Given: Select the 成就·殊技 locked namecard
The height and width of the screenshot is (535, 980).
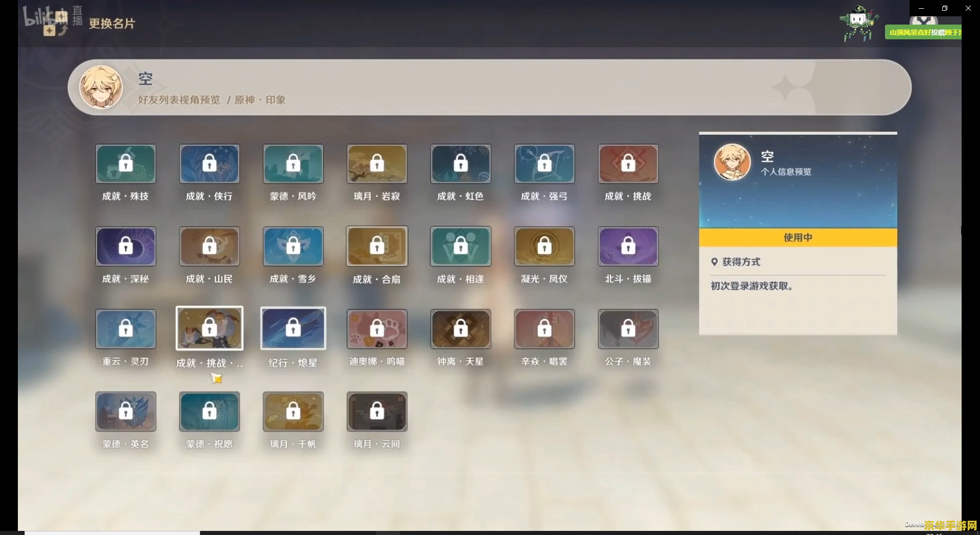Looking at the screenshot, I should coord(126,164).
